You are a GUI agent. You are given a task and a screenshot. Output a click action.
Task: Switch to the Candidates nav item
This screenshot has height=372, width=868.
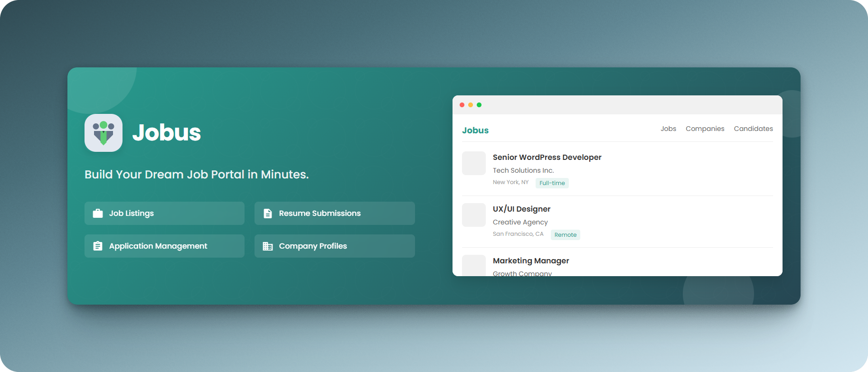pyautogui.click(x=753, y=129)
